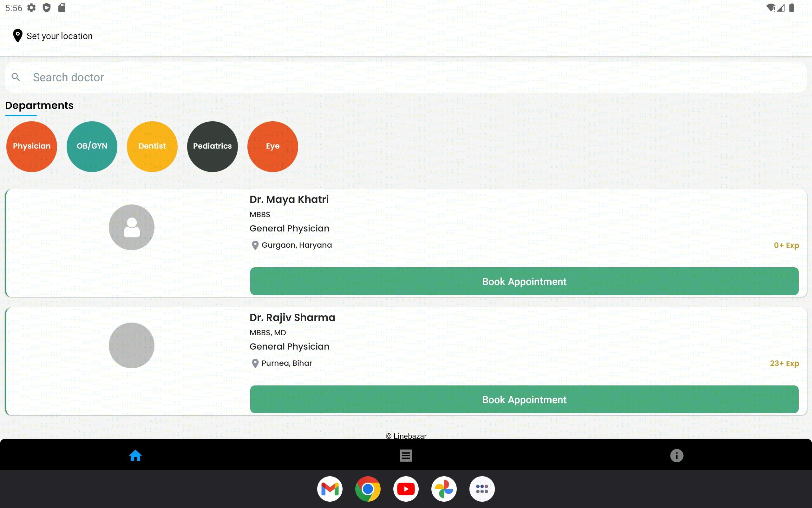Open the appointments list tab
Viewport: 812px width, 508px height.
(x=406, y=456)
